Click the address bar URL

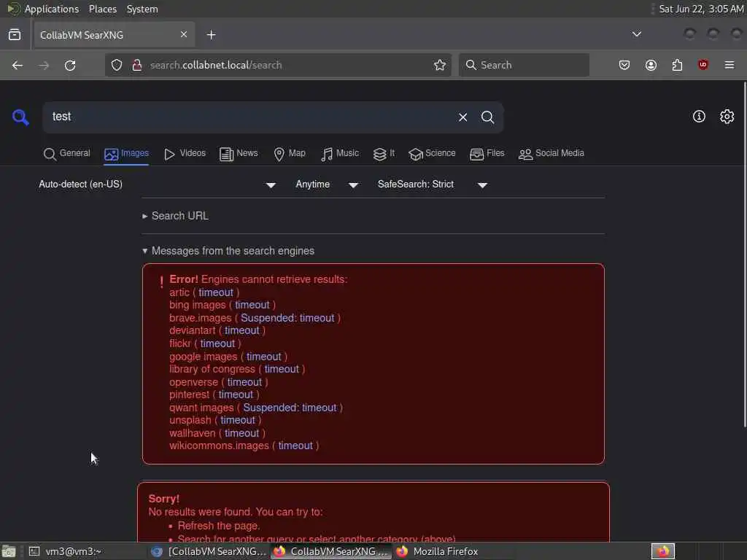(216, 65)
